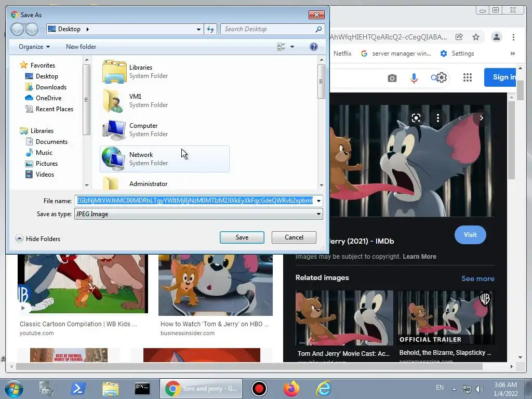Open the Learn More copyright link
The image size is (532, 399).
(419, 257)
